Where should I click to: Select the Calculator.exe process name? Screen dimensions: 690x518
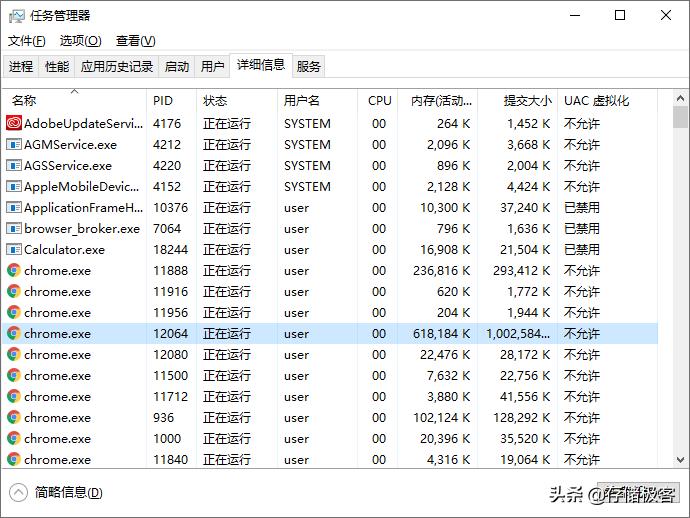coord(65,250)
